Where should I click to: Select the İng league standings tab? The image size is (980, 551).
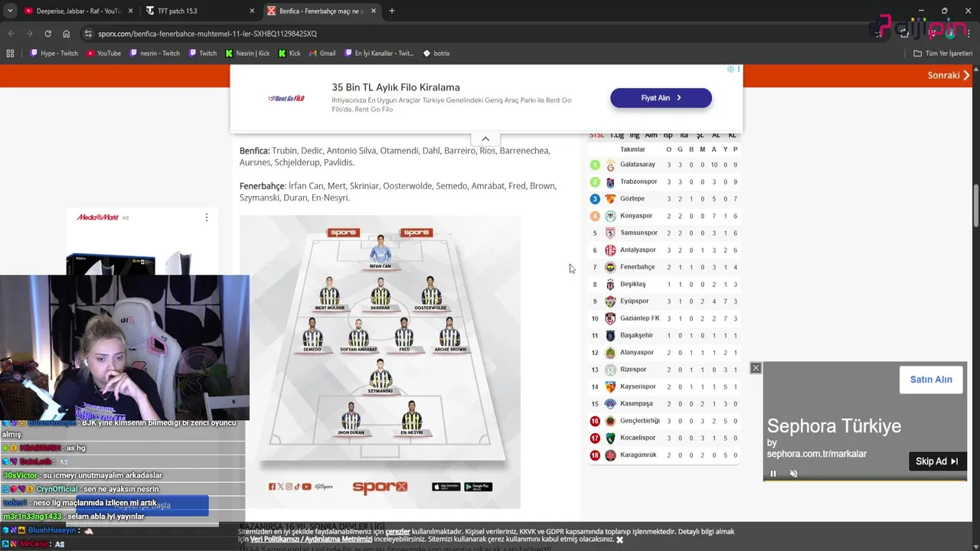pyautogui.click(x=635, y=135)
